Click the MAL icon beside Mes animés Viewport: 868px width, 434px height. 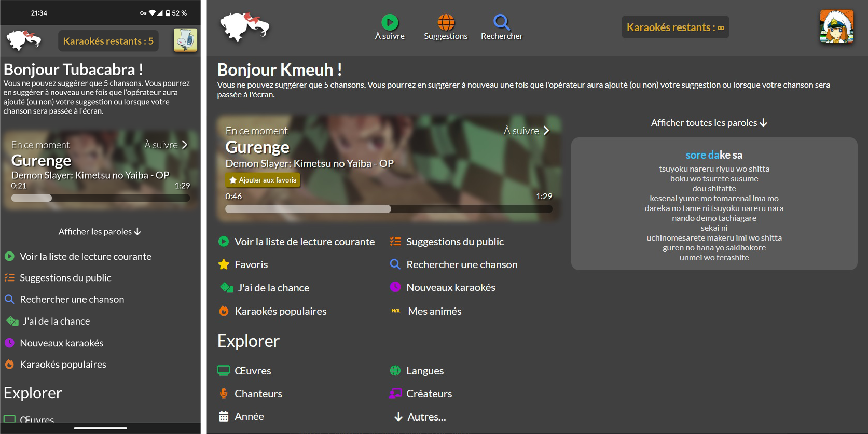(x=396, y=311)
